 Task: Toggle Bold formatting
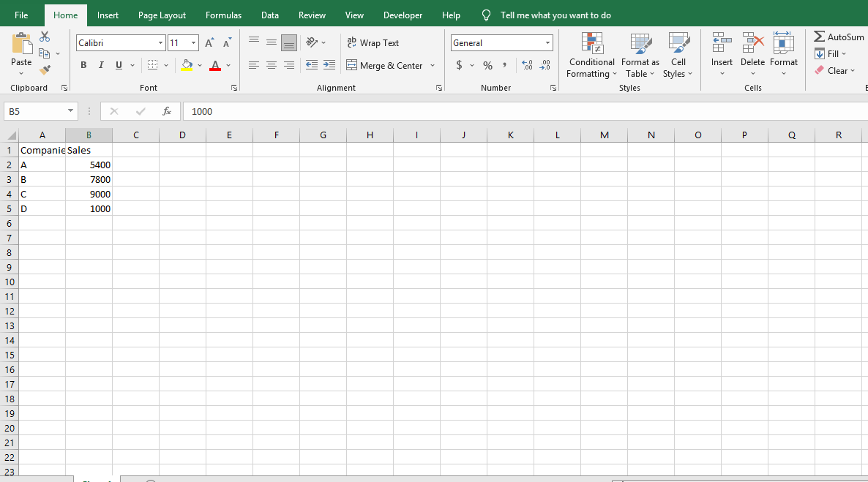click(83, 65)
